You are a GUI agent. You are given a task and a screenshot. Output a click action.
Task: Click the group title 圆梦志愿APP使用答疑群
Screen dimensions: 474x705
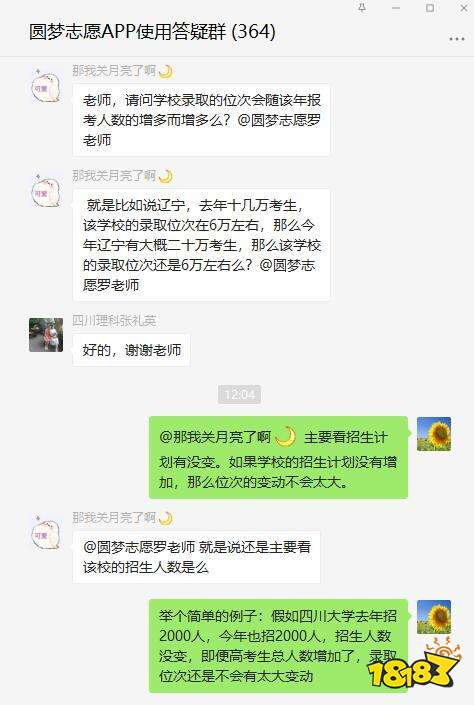tap(127, 31)
